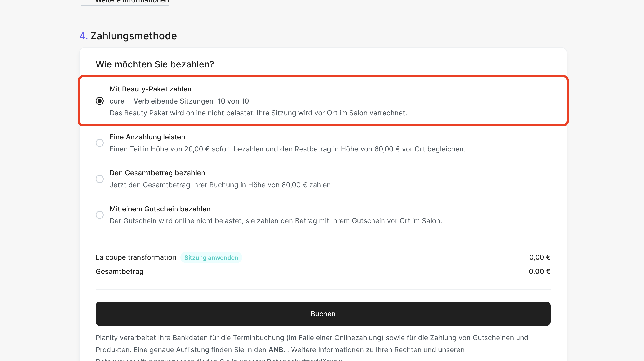
Task: Choose the Eine Anzahlung leisten radio button
Action: coord(100,143)
